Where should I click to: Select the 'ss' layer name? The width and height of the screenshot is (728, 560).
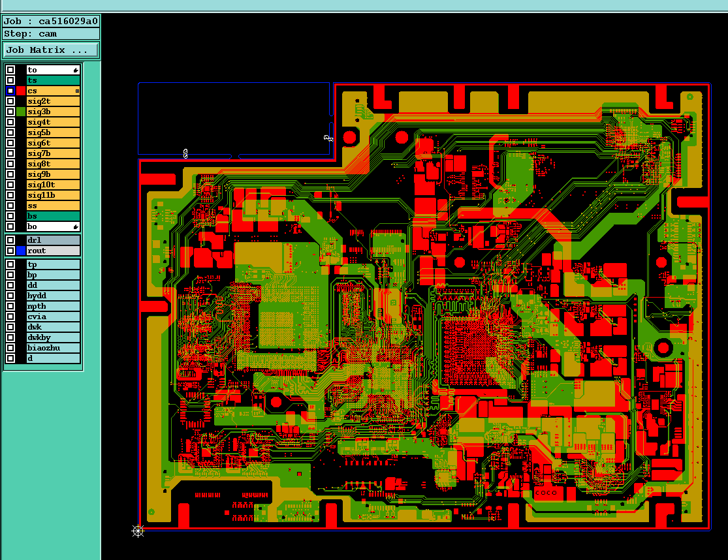(54, 206)
